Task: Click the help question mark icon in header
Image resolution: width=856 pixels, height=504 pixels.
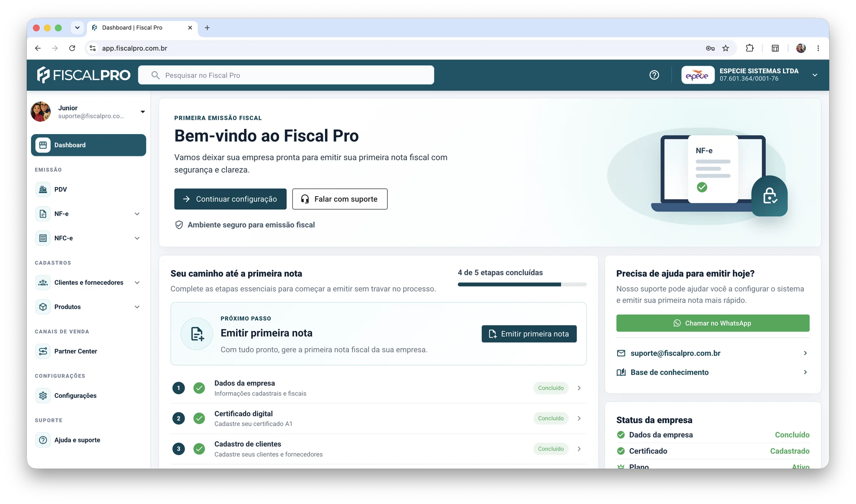Action: pos(654,75)
